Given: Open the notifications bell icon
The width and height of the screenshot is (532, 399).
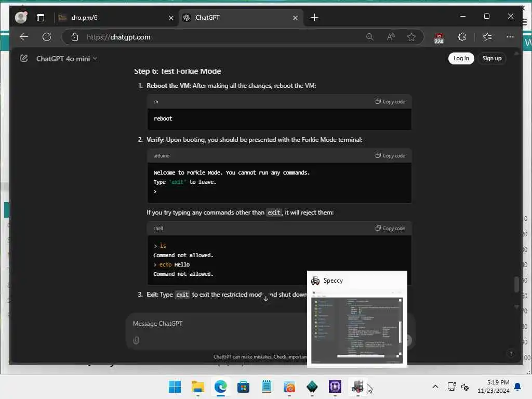Looking at the screenshot, I should pos(518,387).
